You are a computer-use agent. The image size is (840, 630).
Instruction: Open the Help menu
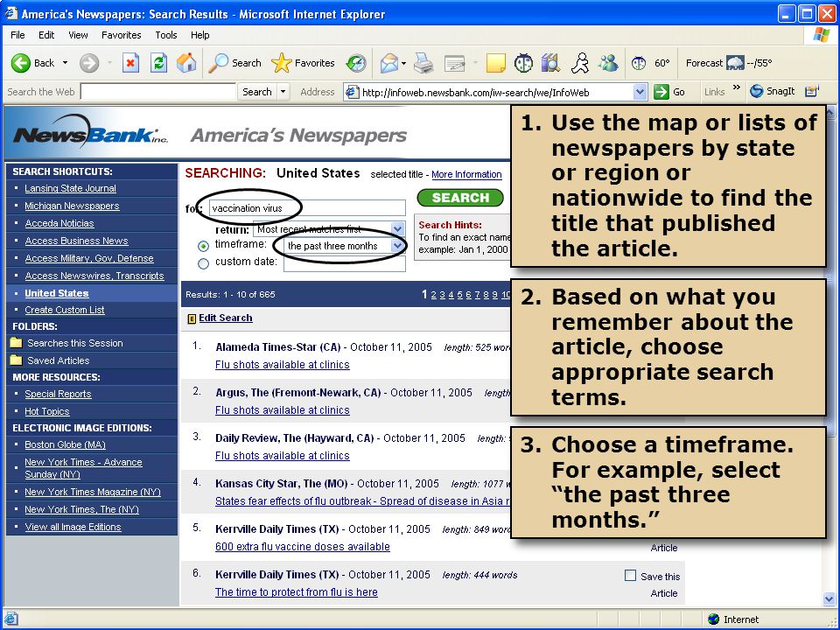click(x=199, y=35)
